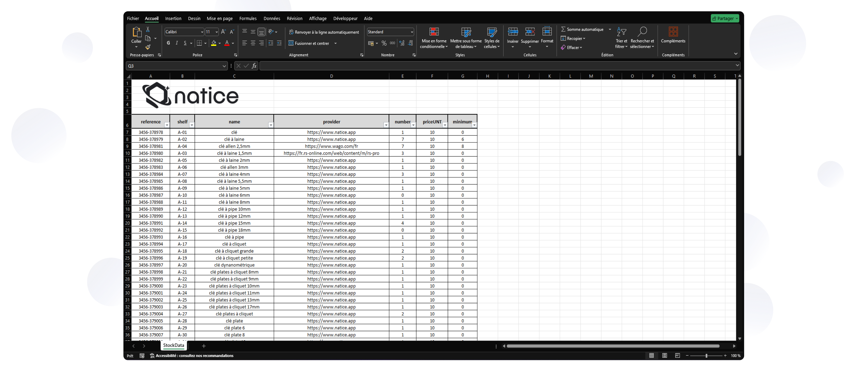Click the Format Painter brush icon
This screenshot has width=868, height=371.
148,47
